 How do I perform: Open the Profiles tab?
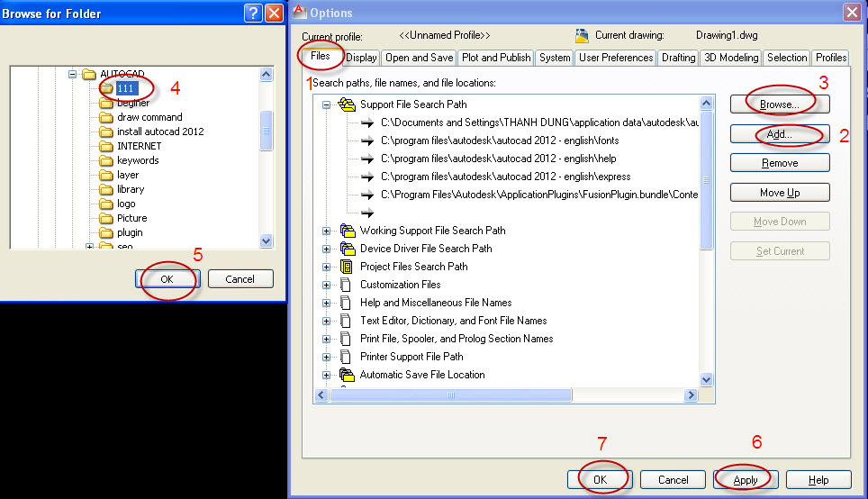[831, 58]
